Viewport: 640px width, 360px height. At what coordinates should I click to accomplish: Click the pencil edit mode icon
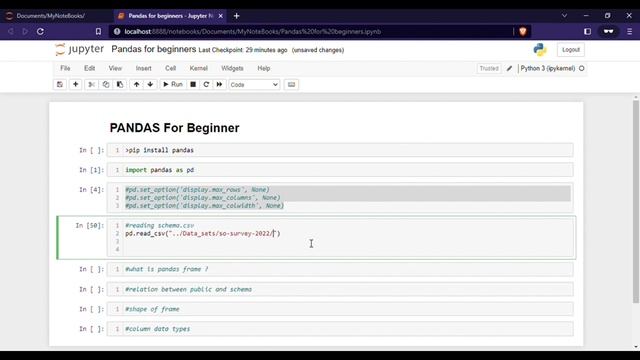pos(509,69)
